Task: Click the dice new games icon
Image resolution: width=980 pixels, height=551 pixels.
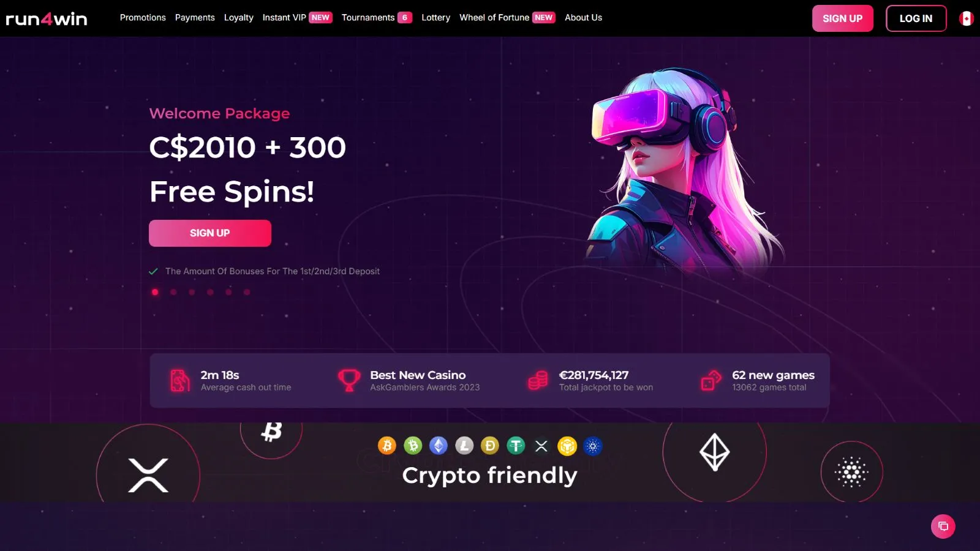Action: coord(711,380)
